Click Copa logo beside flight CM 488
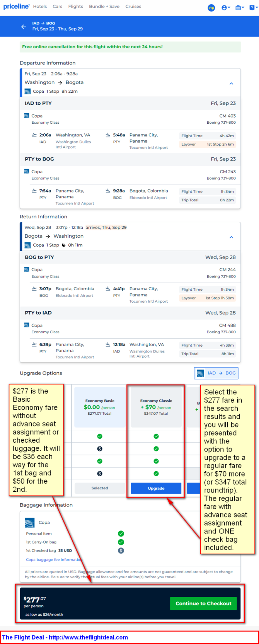259x644 pixels. [27, 325]
